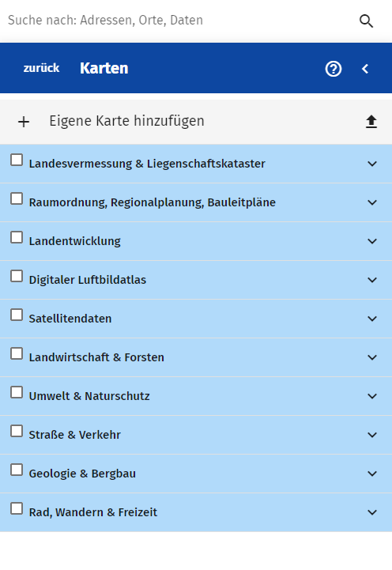This screenshot has width=392, height=570.
Task: Check the Landesvermessung & Liegenschaftskataster checkbox
Action: point(17,160)
